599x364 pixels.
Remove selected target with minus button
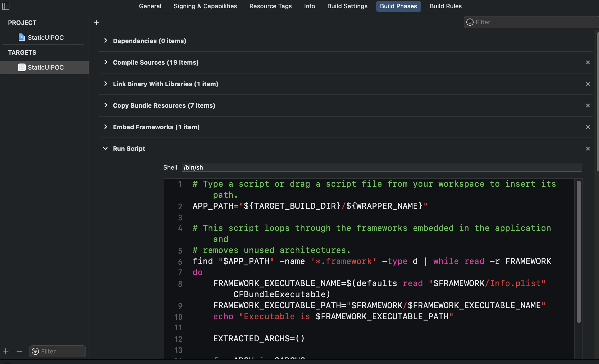point(19,351)
